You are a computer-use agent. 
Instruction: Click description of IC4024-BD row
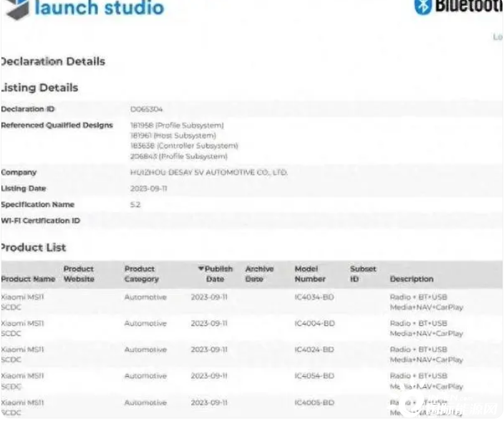(426, 355)
